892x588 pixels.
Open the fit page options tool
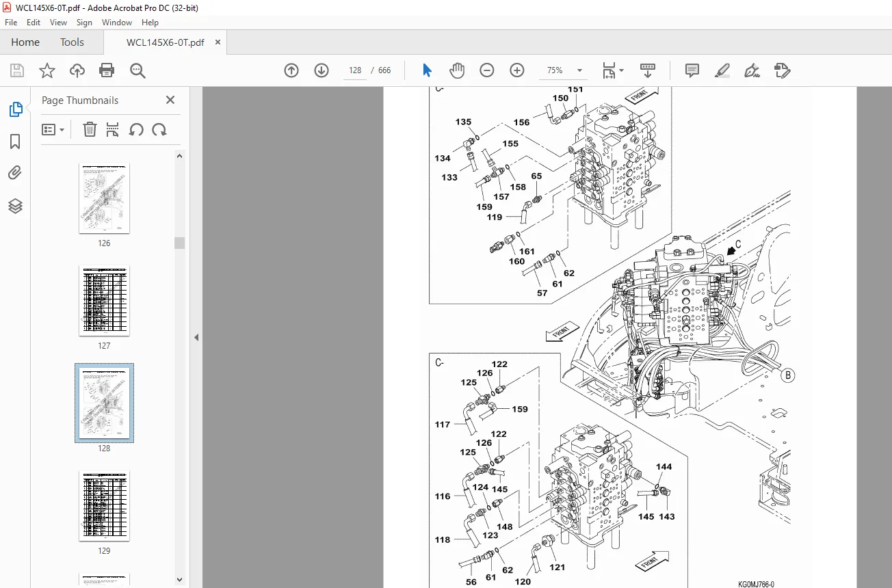coord(613,70)
